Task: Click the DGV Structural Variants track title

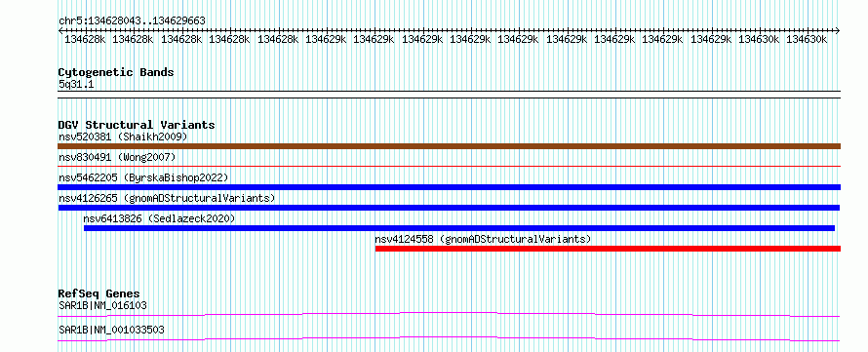Action: [137, 125]
